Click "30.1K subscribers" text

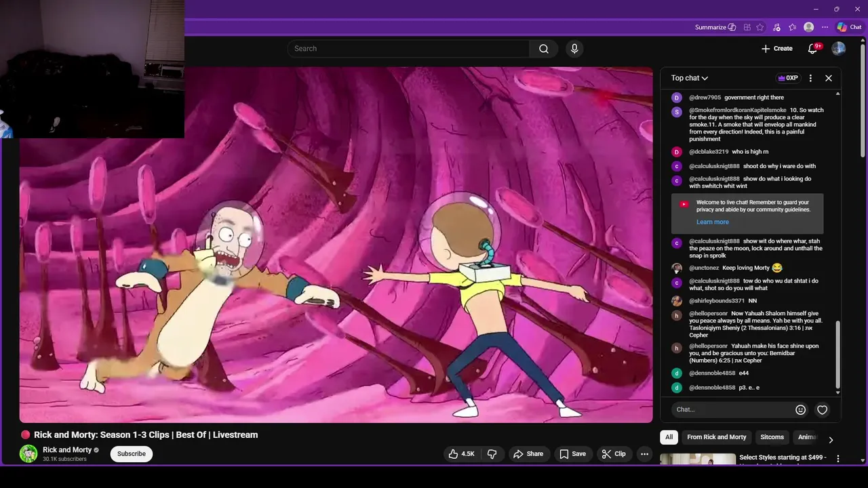pos(64,460)
